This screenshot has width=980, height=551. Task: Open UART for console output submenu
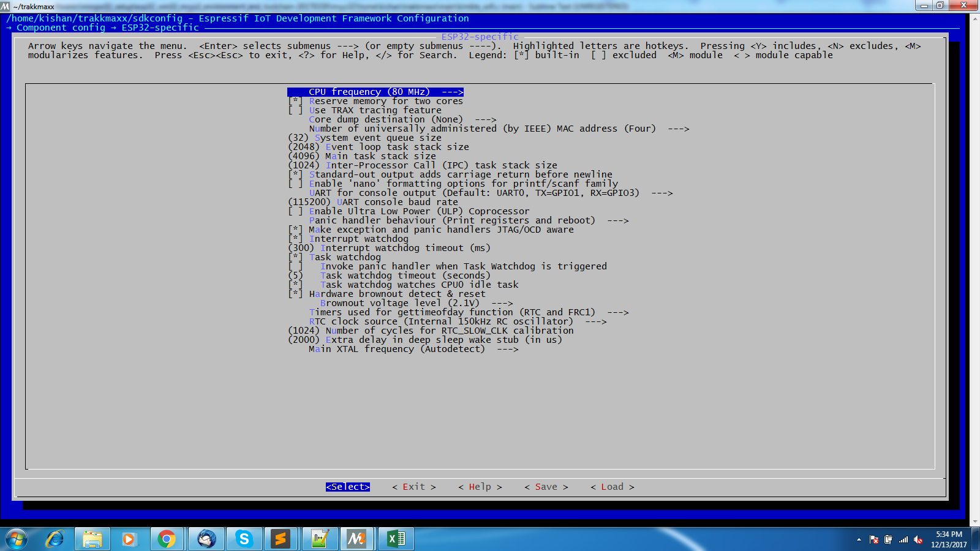click(x=491, y=193)
